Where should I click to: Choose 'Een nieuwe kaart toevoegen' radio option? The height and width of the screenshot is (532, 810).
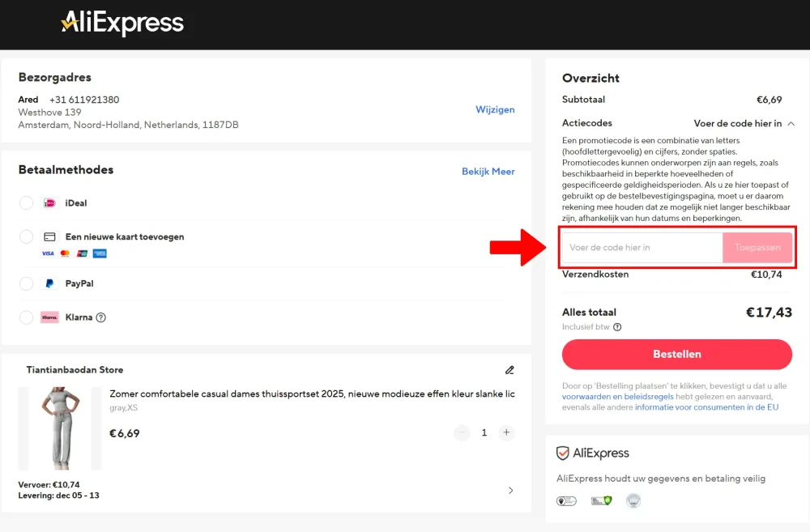pos(27,237)
